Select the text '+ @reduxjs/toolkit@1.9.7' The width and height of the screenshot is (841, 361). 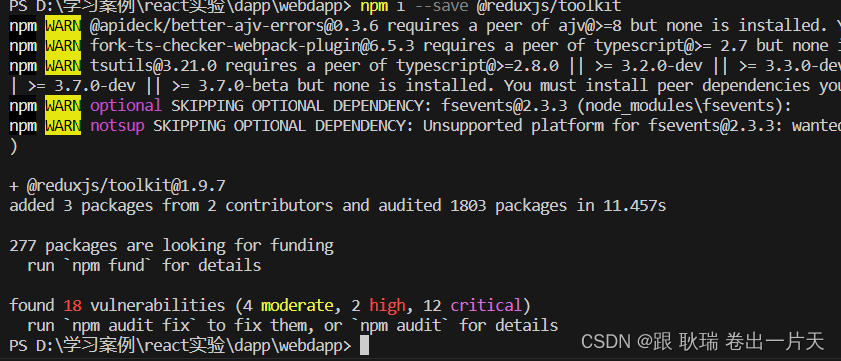tap(117, 186)
